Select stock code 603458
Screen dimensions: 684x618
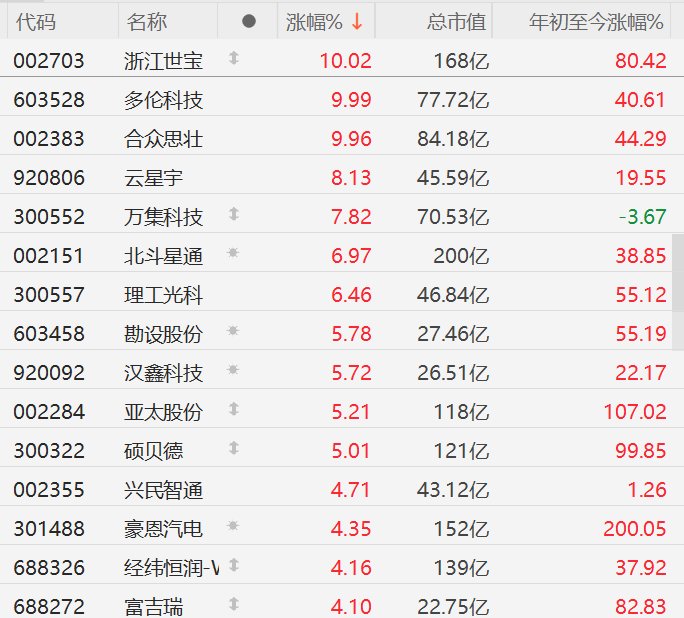(x=49, y=334)
